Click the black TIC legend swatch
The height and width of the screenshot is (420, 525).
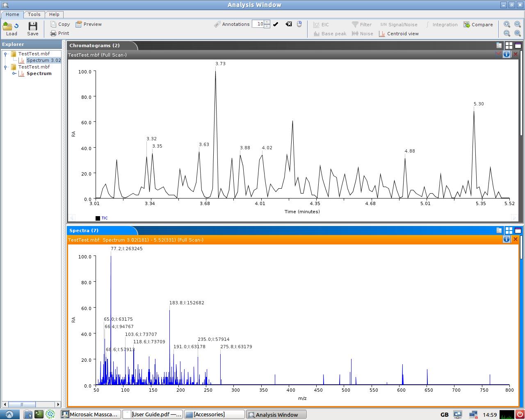pyautogui.click(x=98, y=218)
